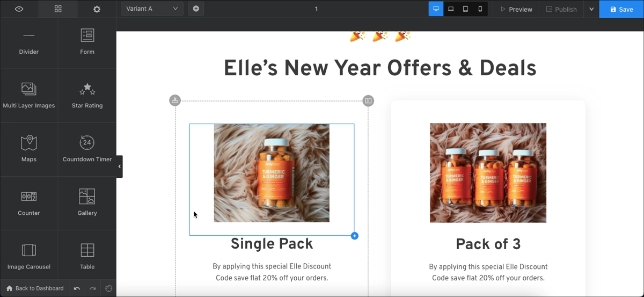Add a new variant with plus button
The height and width of the screenshot is (297, 644).
click(x=196, y=9)
